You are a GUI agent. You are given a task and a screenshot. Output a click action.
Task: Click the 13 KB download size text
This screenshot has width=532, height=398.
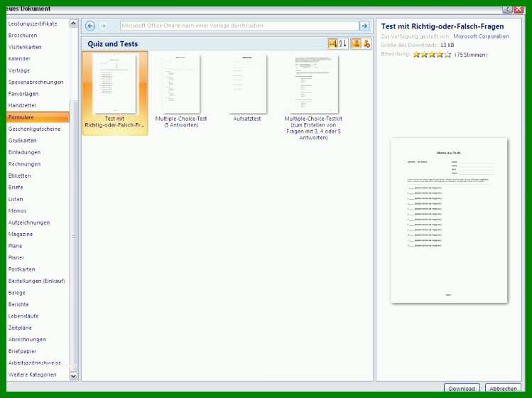click(447, 45)
